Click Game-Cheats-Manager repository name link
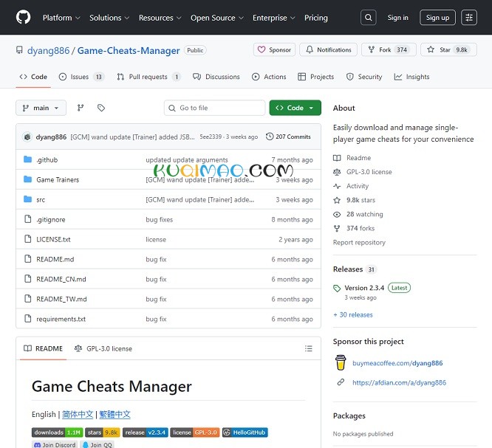 point(129,50)
